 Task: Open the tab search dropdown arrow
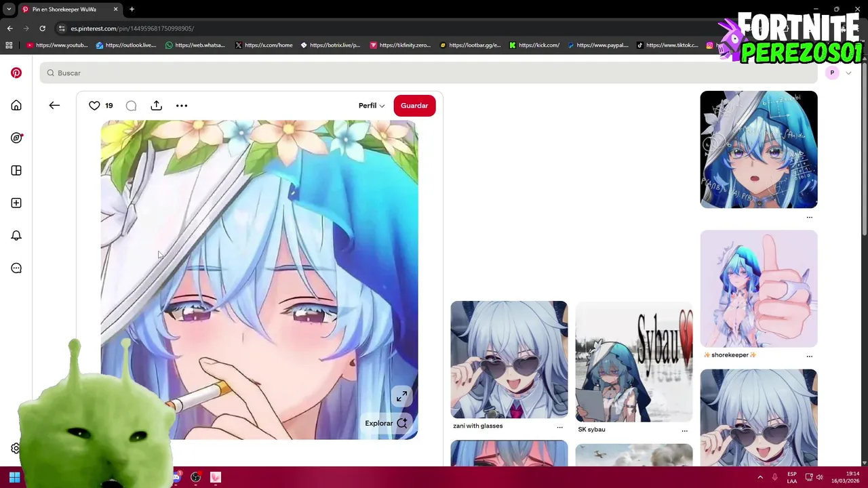click(9, 9)
